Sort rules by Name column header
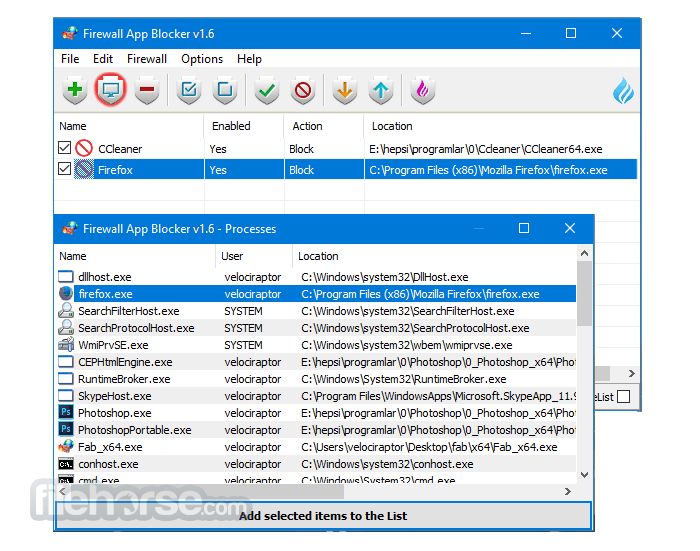Viewport: 700px width, 551px height. click(x=129, y=126)
